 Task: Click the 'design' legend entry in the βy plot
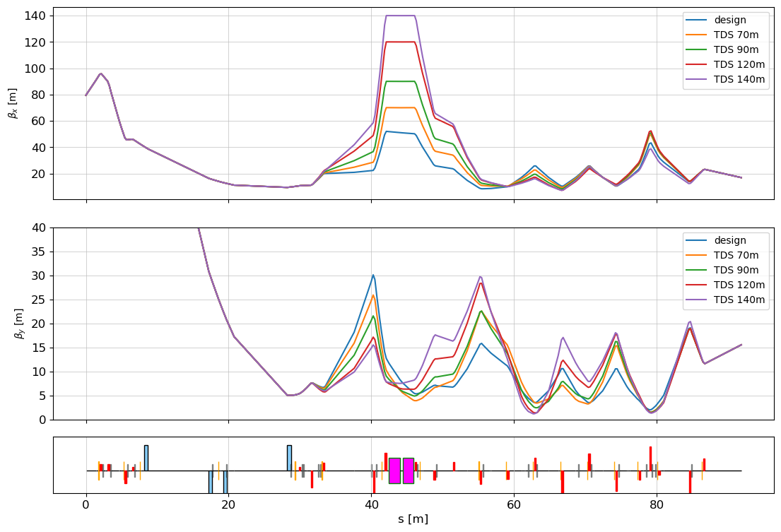pos(729,240)
